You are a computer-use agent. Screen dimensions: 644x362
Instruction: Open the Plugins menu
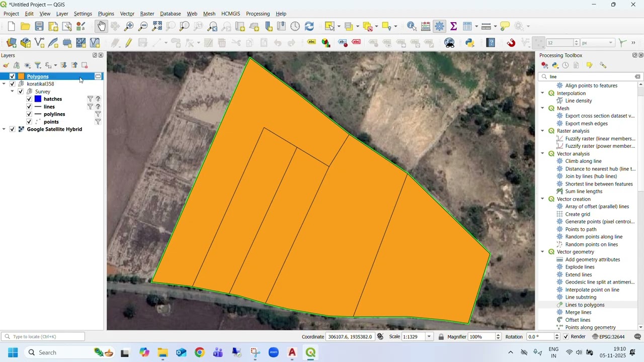[106, 14]
